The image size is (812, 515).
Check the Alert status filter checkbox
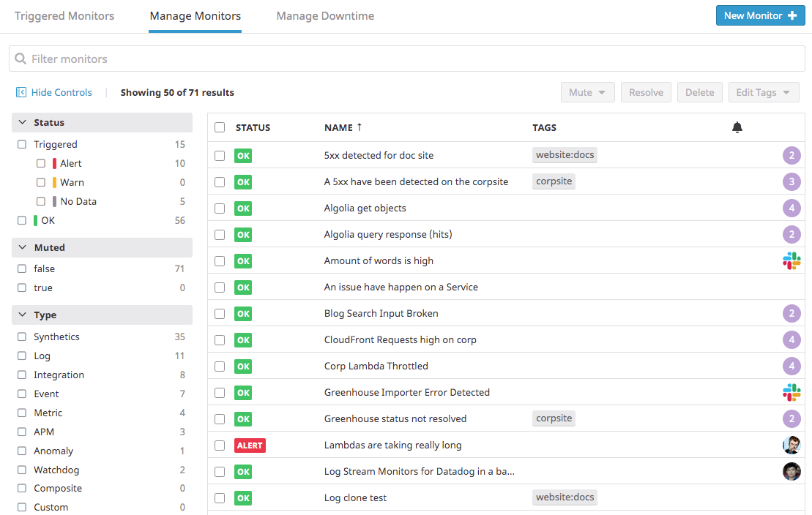tap(40, 164)
